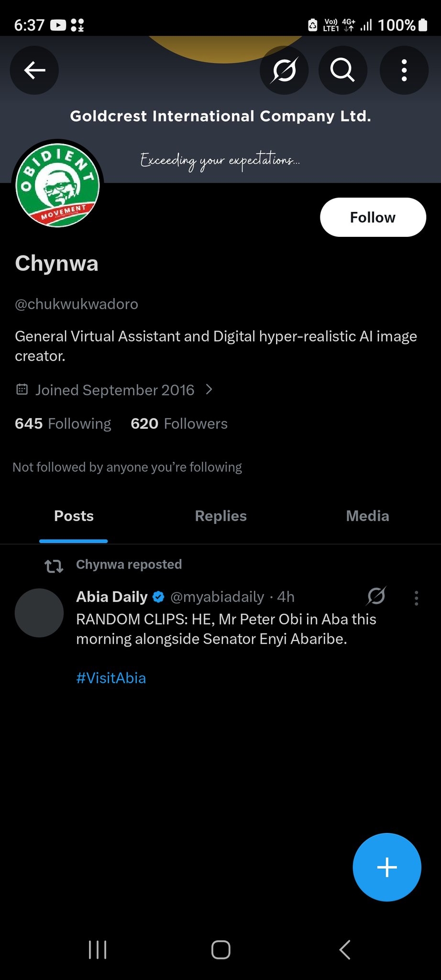Tap the Grok icon on Abia Daily post
The width and height of the screenshot is (441, 980).
coord(376,596)
